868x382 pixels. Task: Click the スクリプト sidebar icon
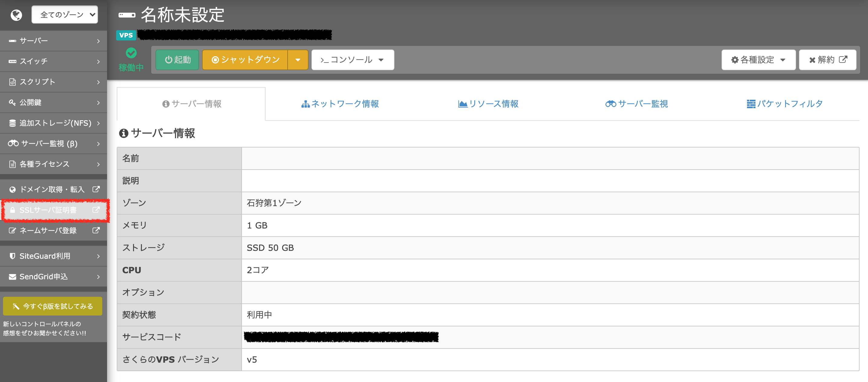(x=12, y=82)
